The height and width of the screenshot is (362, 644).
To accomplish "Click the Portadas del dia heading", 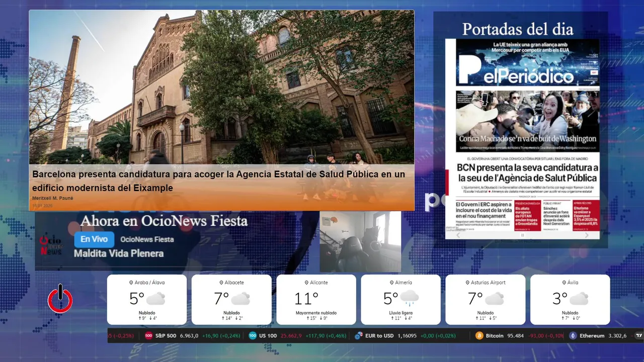I will [x=518, y=29].
